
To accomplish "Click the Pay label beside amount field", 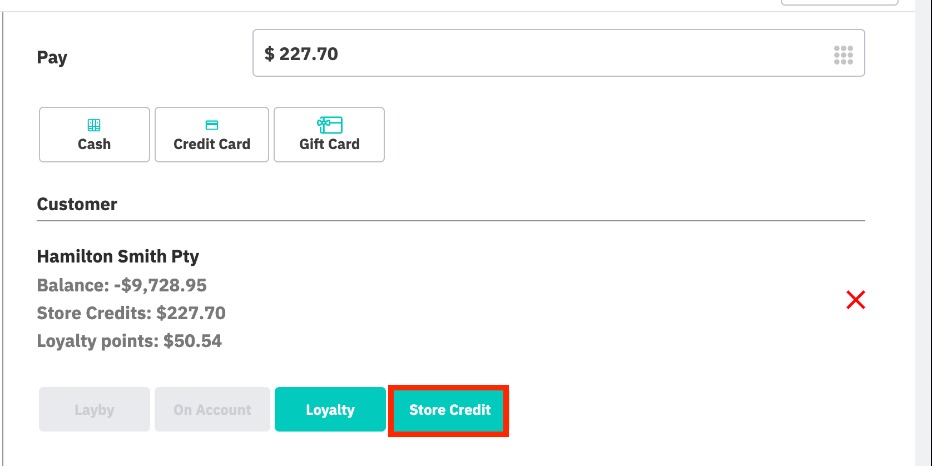I will click(52, 57).
